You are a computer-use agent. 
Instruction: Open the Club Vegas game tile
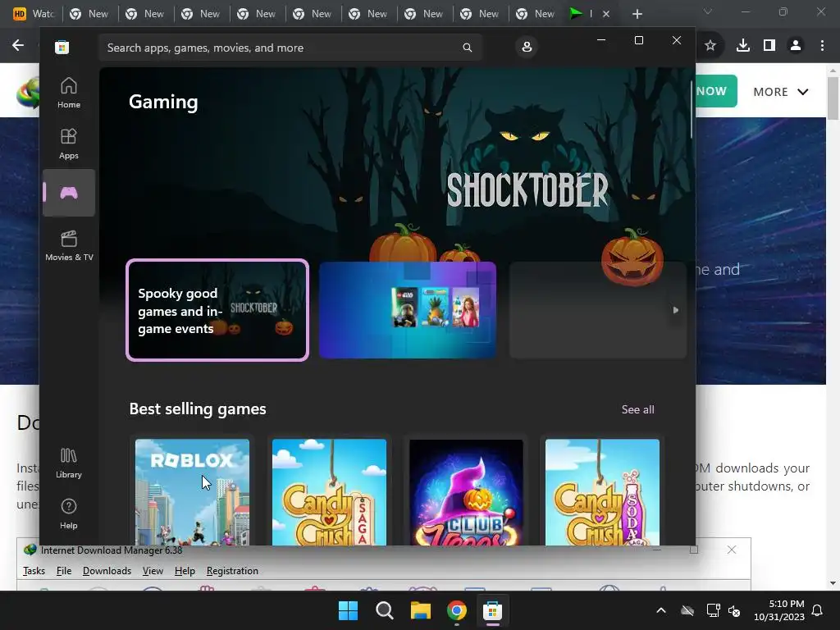(x=466, y=492)
